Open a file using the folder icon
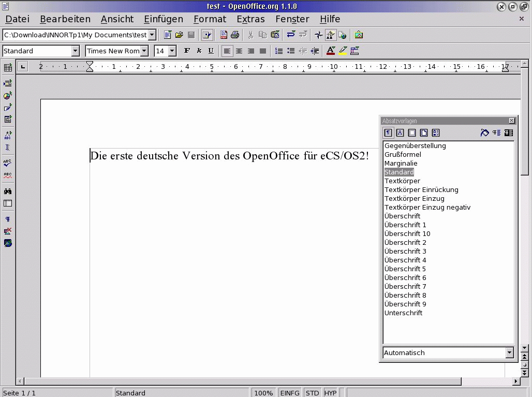The height and width of the screenshot is (397, 532). click(179, 35)
